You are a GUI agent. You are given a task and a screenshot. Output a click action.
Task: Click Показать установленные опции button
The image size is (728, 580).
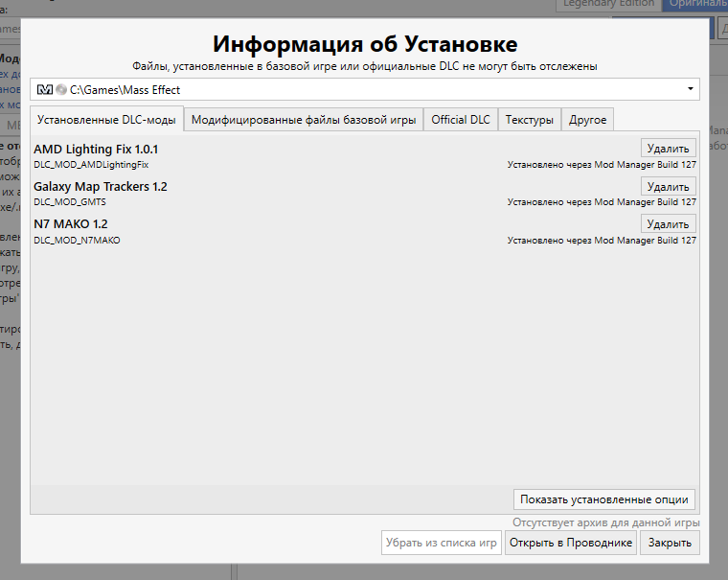pos(604,499)
